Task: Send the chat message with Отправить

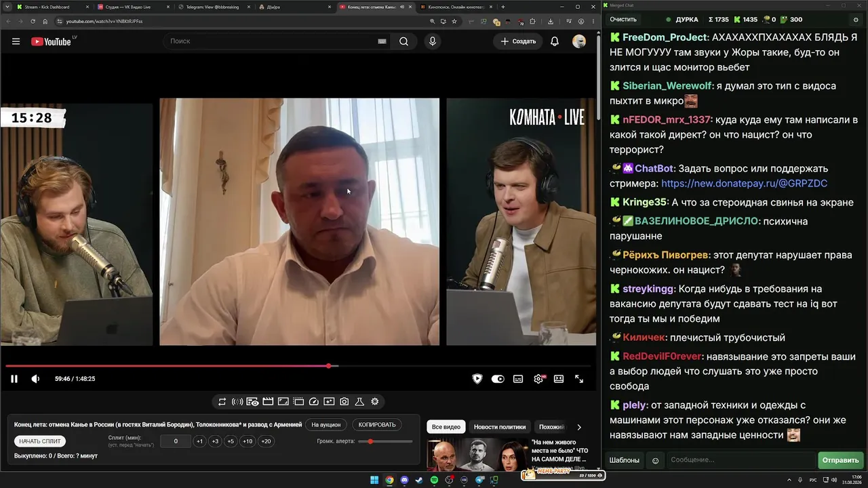Action: pyautogui.click(x=840, y=460)
